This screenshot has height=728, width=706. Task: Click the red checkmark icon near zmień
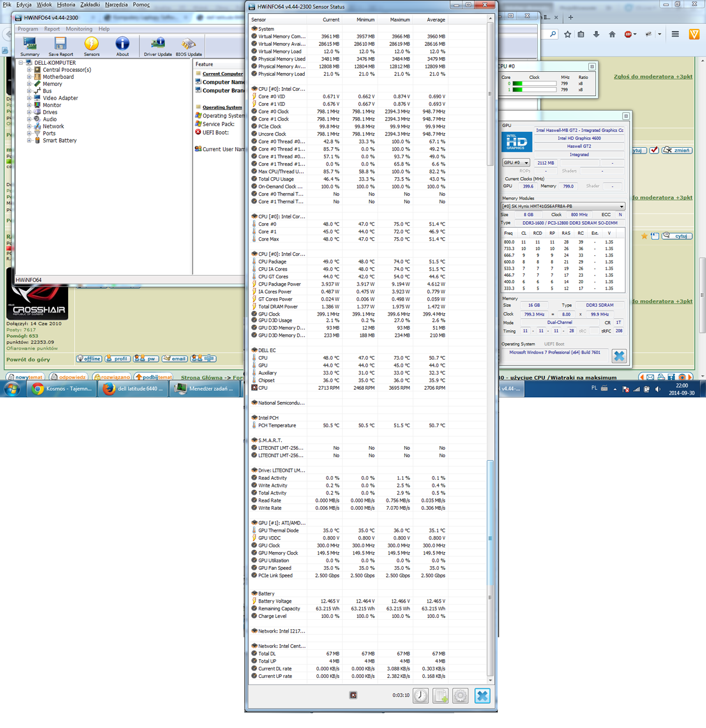[x=654, y=150]
